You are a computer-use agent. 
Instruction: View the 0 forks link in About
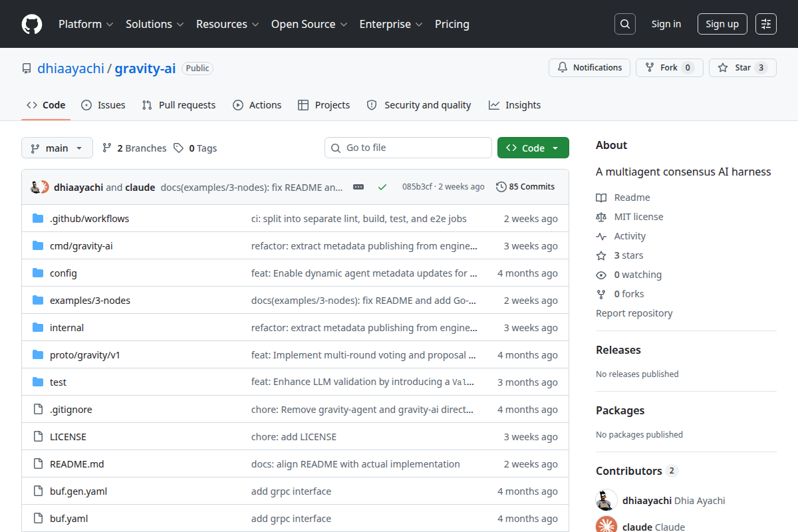pos(620,294)
